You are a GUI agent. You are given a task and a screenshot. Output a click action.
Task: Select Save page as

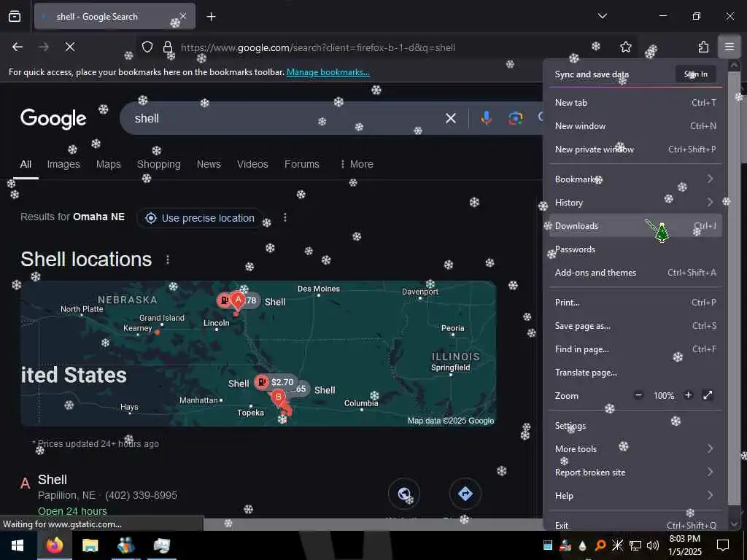(635, 326)
